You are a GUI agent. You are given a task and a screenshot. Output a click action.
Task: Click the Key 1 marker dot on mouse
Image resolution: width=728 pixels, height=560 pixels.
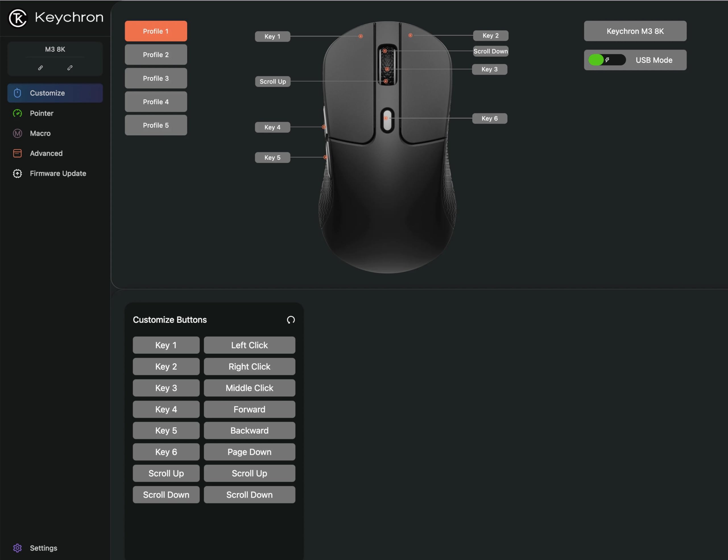click(361, 36)
